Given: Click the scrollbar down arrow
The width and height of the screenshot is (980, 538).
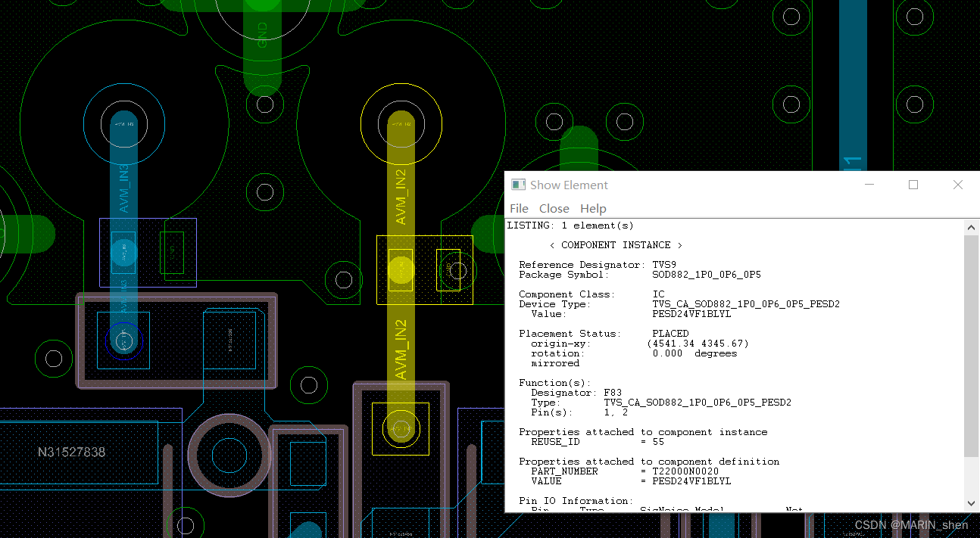Looking at the screenshot, I should [971, 504].
